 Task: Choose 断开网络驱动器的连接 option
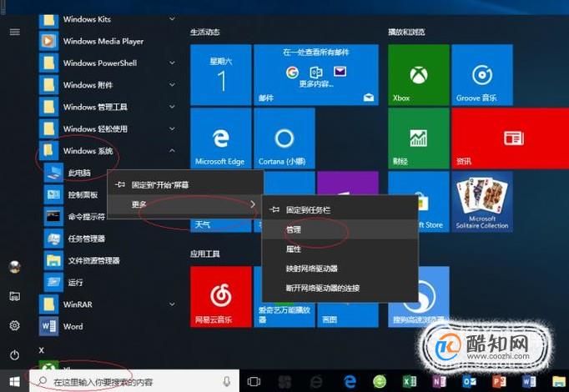coord(340,289)
